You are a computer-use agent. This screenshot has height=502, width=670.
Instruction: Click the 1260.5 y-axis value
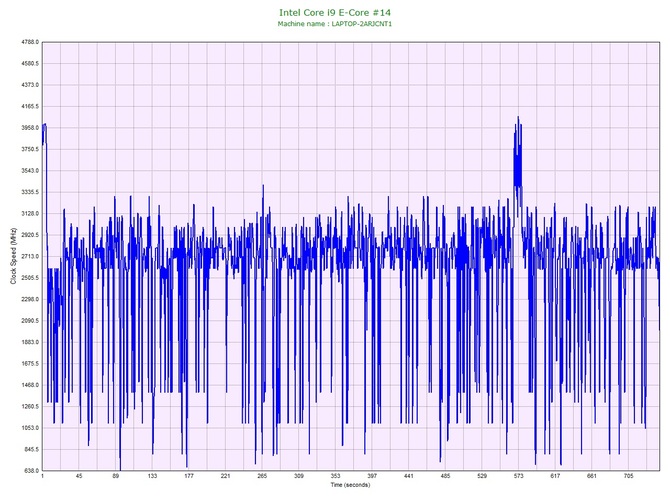click(x=30, y=406)
